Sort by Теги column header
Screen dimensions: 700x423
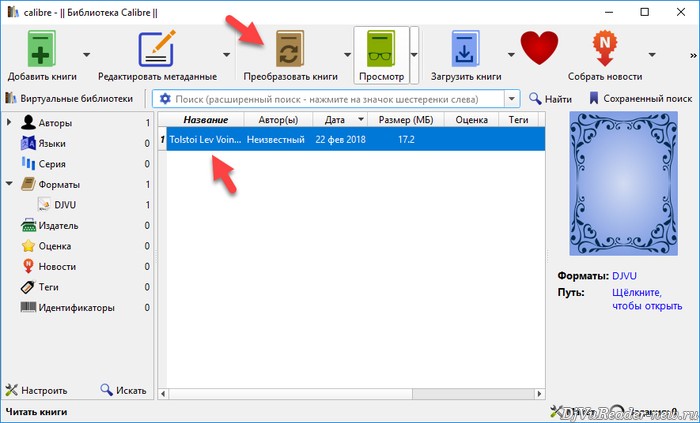518,120
